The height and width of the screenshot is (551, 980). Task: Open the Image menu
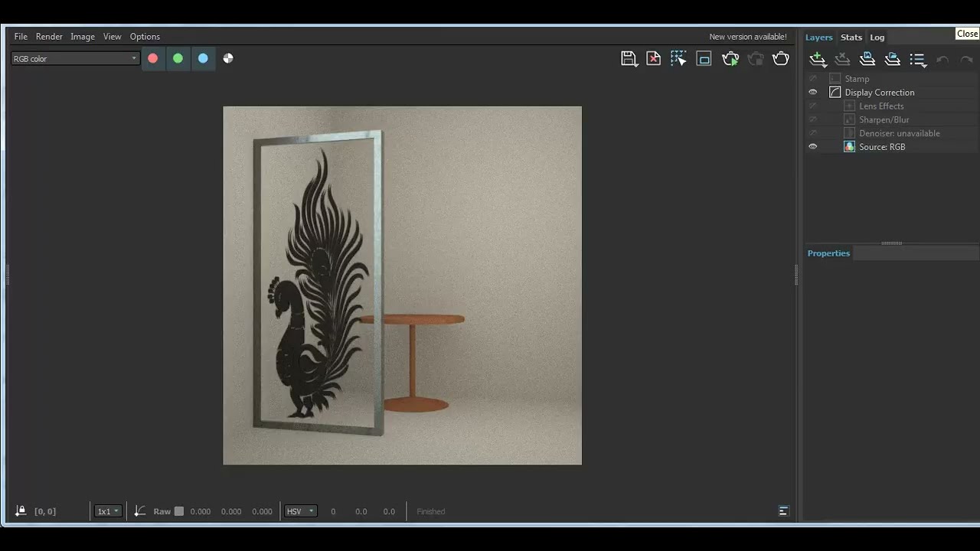(x=83, y=37)
